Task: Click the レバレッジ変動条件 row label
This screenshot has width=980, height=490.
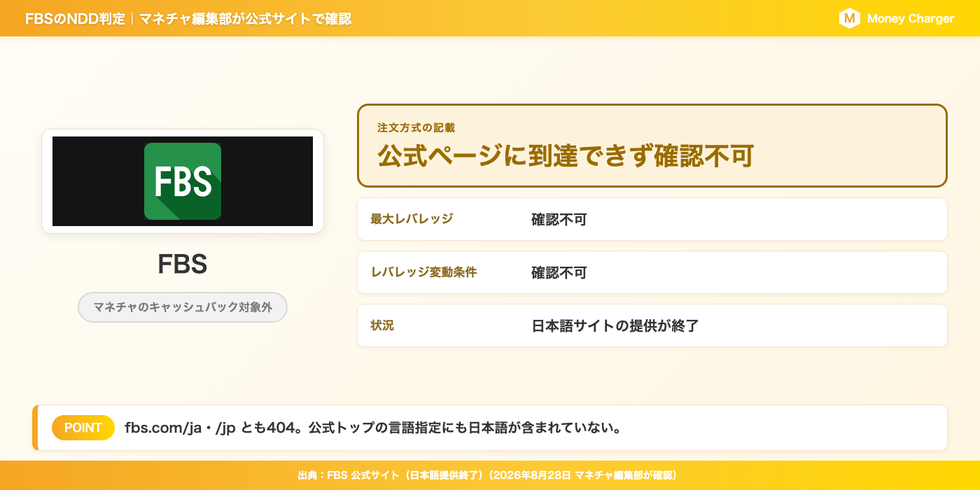Action: [423, 272]
